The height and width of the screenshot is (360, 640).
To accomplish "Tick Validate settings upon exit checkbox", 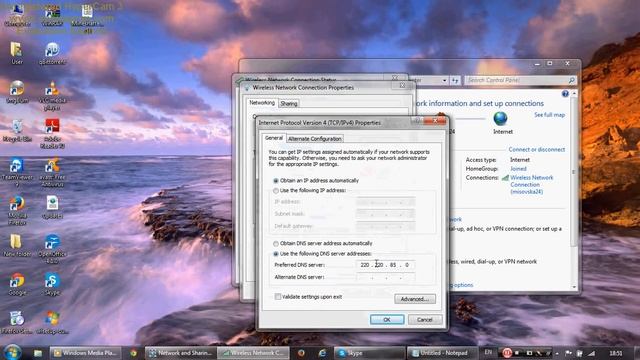I will click(278, 297).
